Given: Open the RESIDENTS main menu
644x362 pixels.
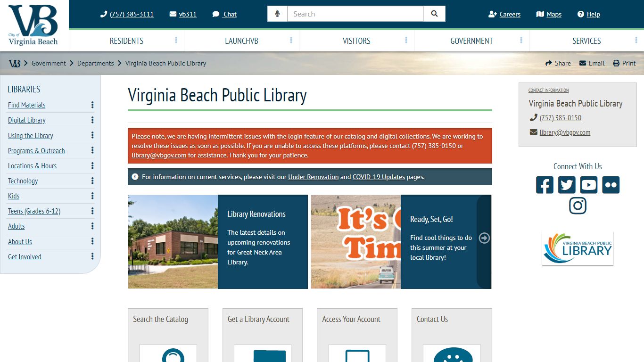Looking at the screenshot, I should tap(126, 41).
